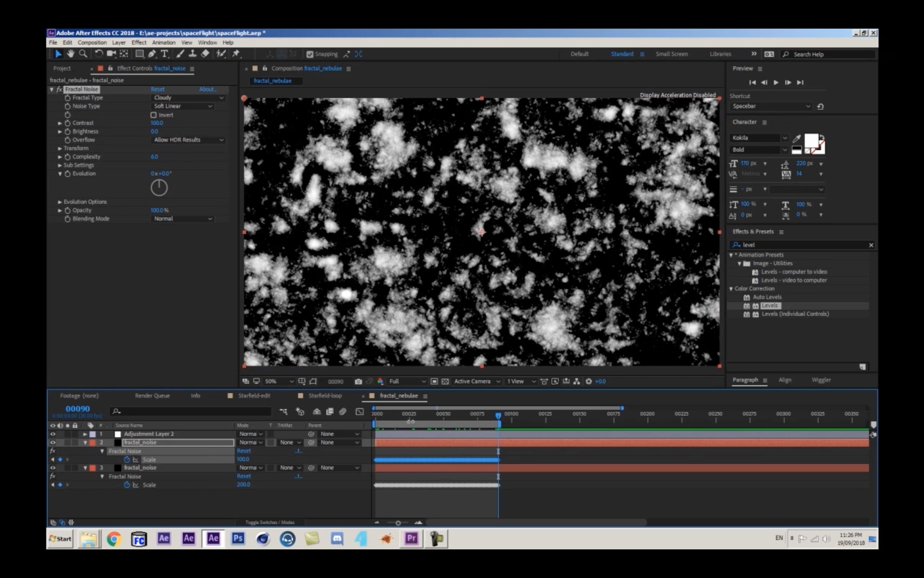Viewport: 924px width, 578px height.
Task: Expand Sub Settings group
Action: click(x=60, y=165)
